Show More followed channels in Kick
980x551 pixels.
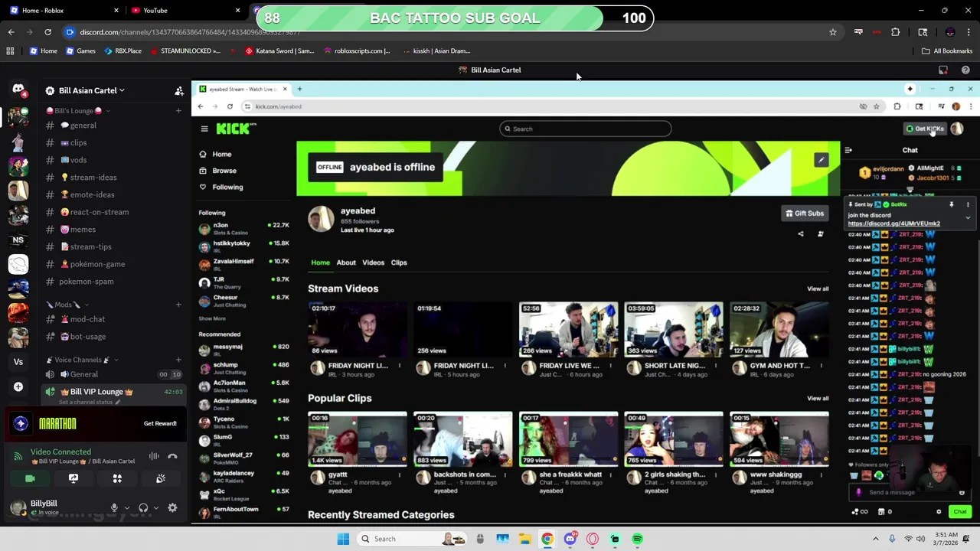click(x=212, y=318)
